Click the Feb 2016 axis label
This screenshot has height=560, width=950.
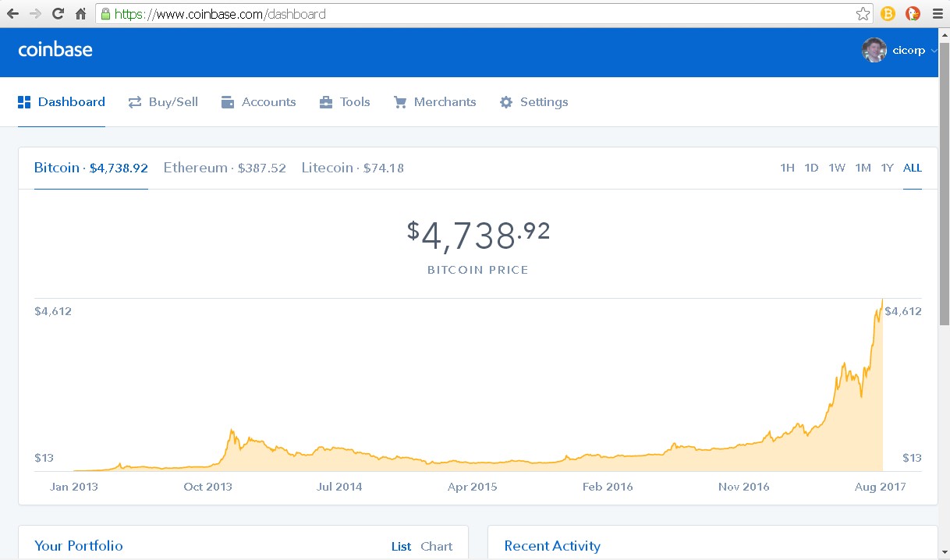coord(608,487)
